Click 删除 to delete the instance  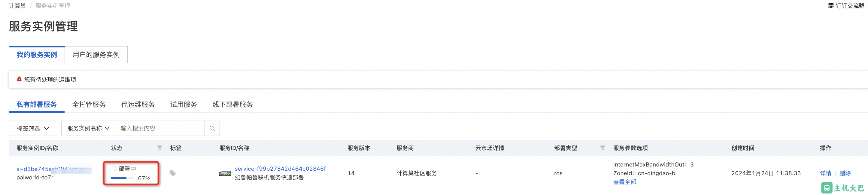point(845,173)
